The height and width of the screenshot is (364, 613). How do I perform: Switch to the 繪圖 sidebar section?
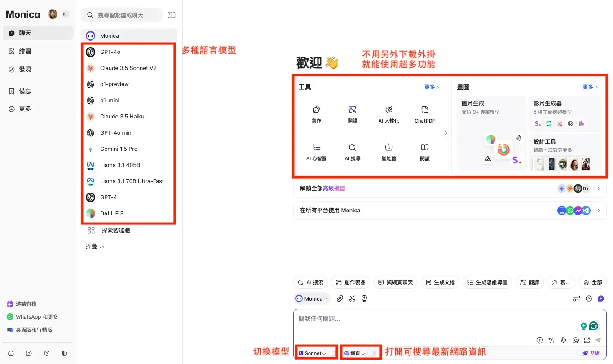[25, 51]
